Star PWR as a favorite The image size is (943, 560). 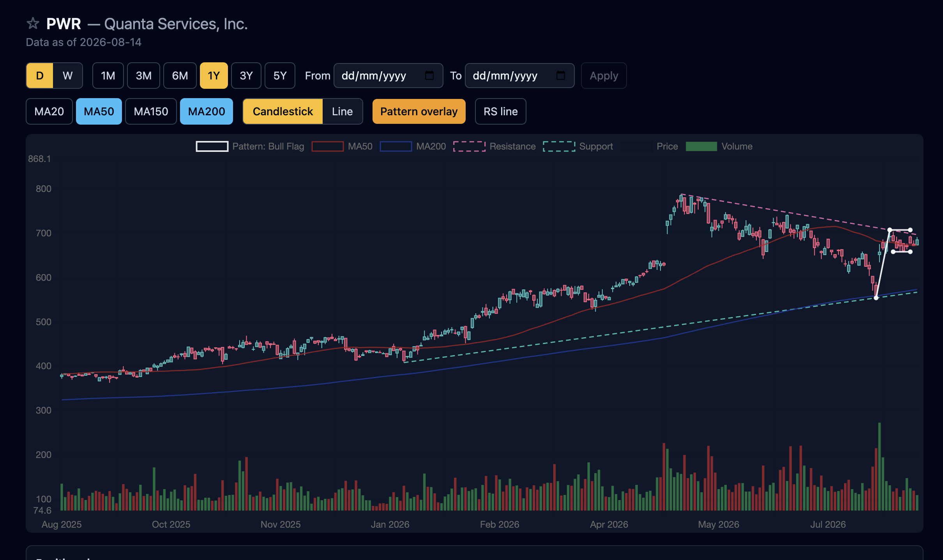click(x=33, y=24)
